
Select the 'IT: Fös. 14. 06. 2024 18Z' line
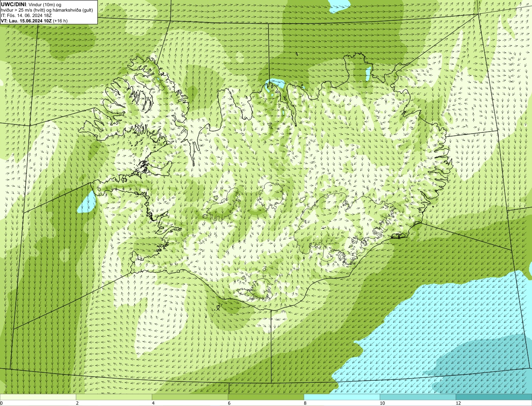26,15
